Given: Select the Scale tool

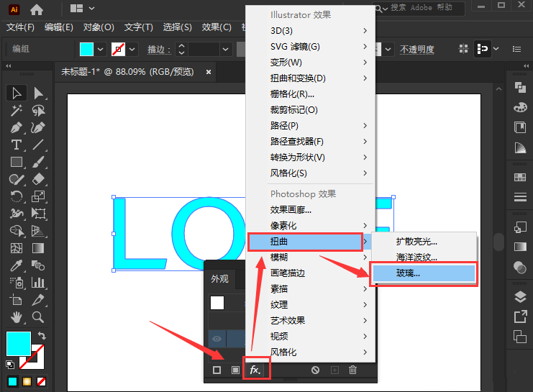Looking at the screenshot, I should point(38,196).
